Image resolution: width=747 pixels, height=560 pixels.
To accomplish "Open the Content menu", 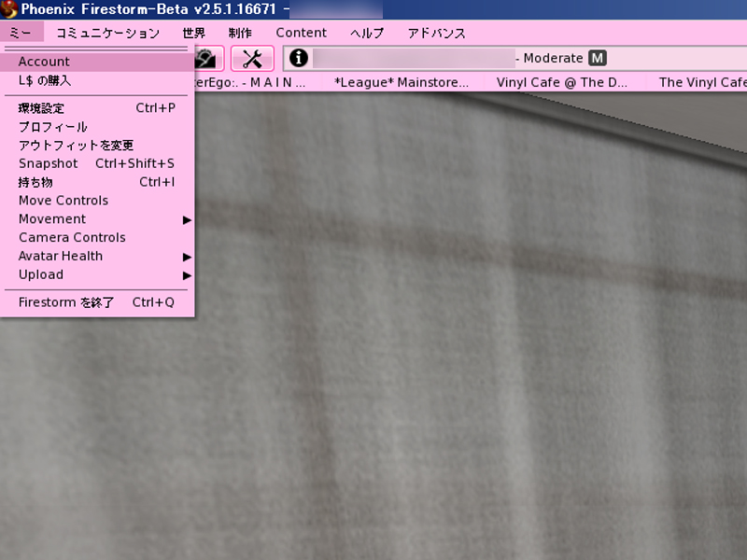I will click(x=301, y=33).
